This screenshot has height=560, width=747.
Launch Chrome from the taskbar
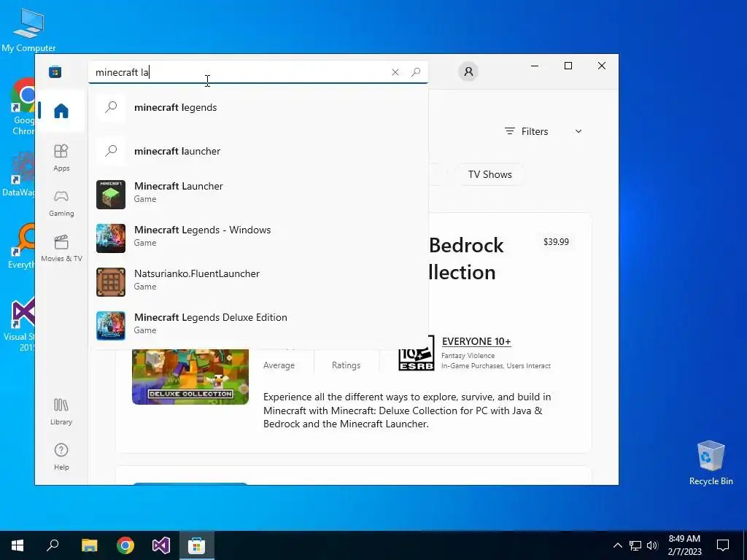(x=125, y=545)
